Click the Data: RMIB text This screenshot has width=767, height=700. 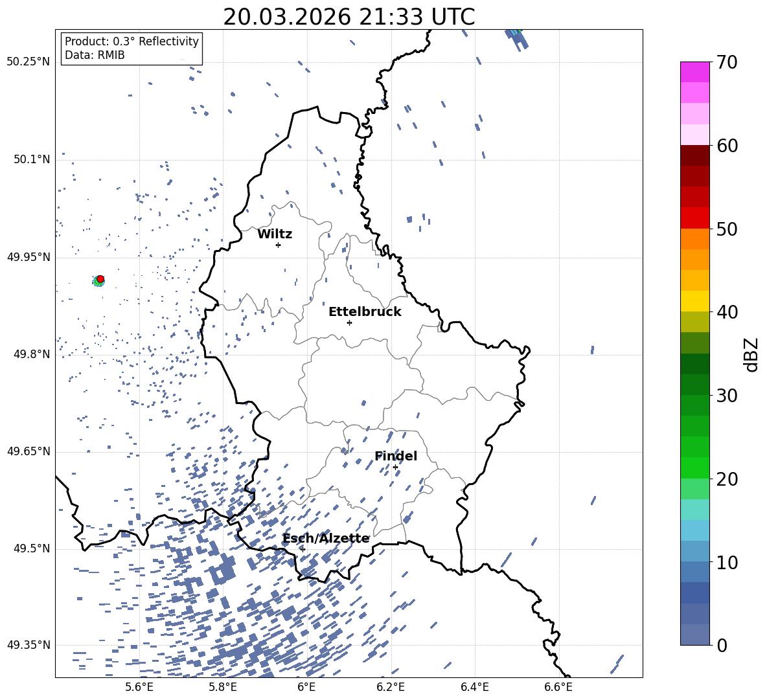click(95, 55)
